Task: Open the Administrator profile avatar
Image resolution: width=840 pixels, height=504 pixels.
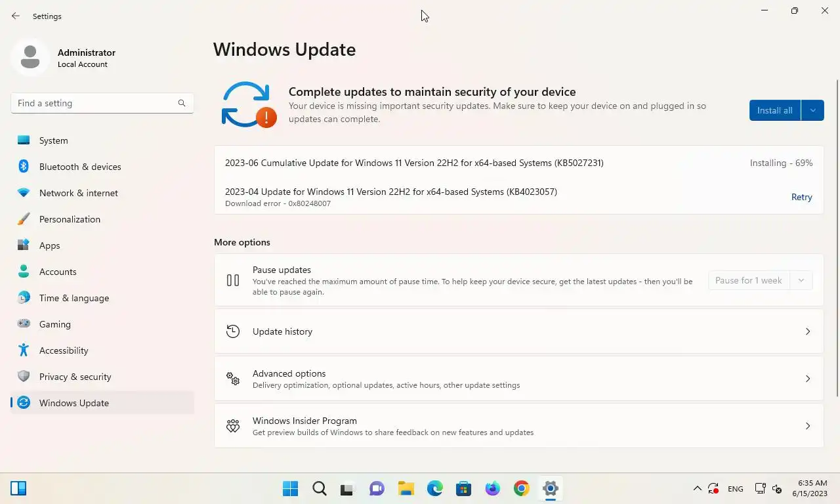Action: click(30, 58)
